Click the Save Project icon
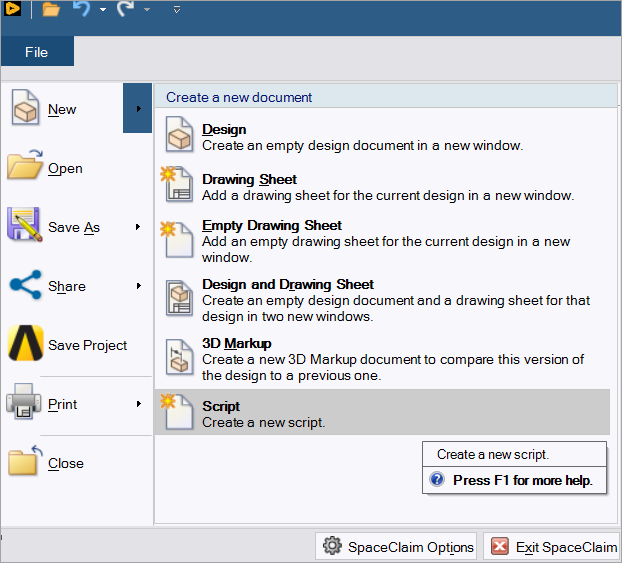The image size is (622, 563). click(25, 345)
